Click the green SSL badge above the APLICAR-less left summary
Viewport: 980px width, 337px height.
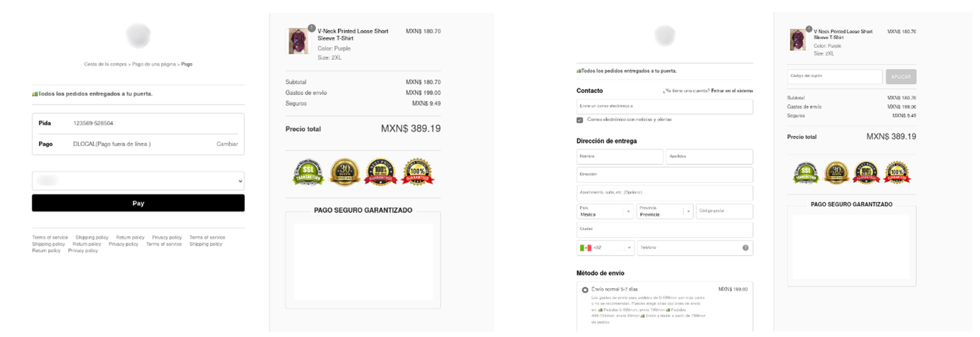click(308, 172)
